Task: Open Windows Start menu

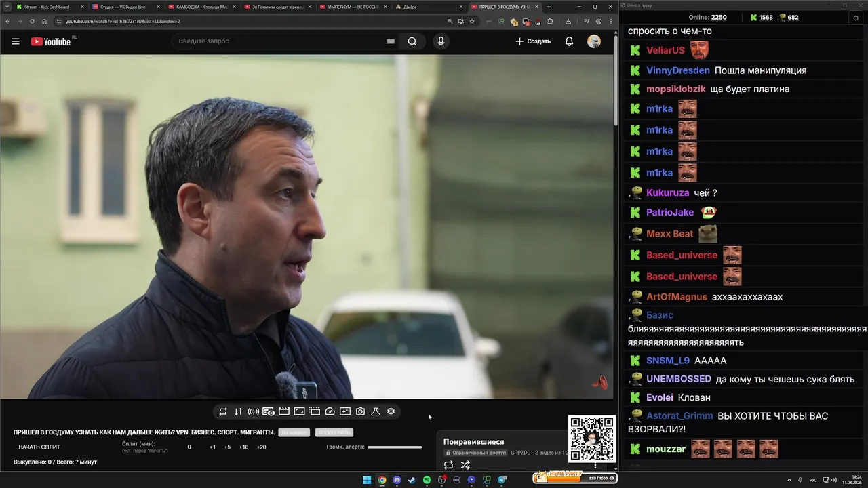Action: click(367, 480)
